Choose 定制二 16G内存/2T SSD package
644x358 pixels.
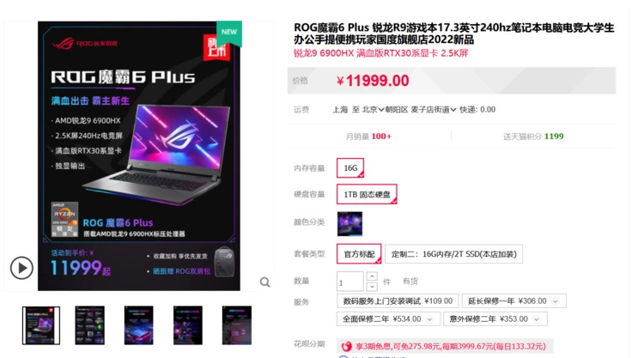point(454,254)
